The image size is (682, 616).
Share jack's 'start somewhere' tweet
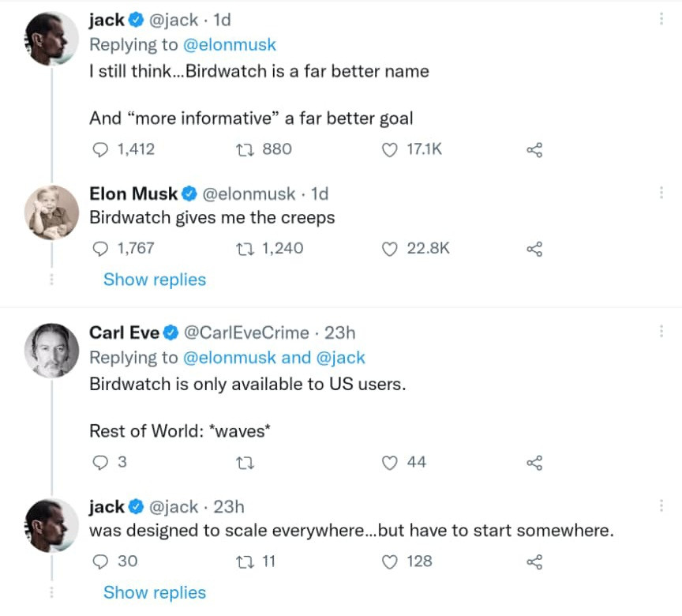click(x=534, y=562)
